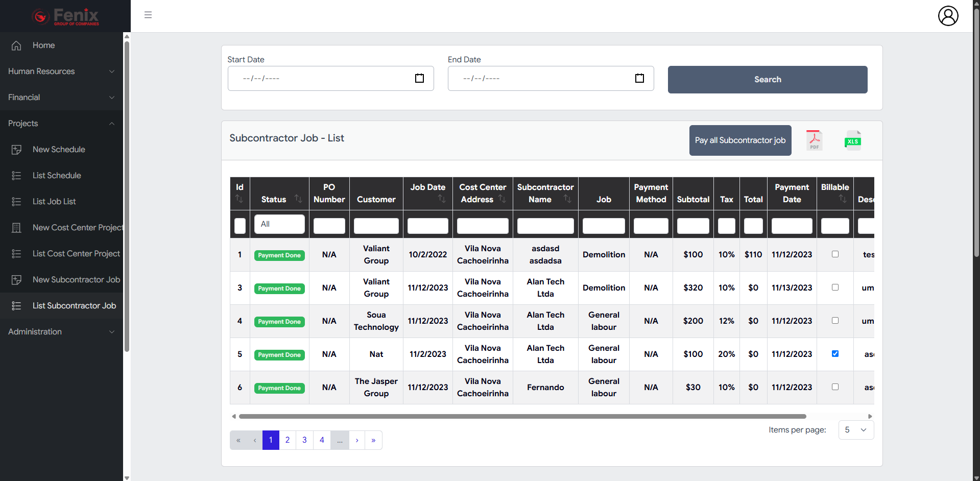Go to next page arrow
The width and height of the screenshot is (980, 481).
(x=357, y=440)
